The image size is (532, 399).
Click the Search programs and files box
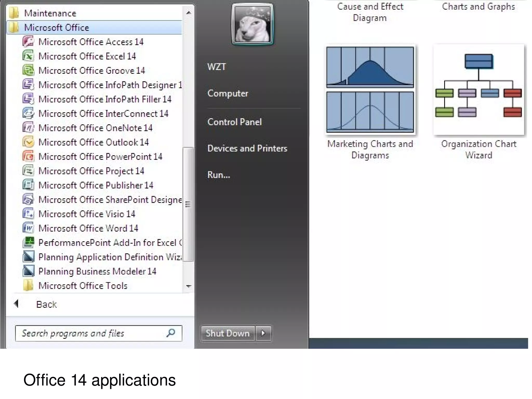(x=91, y=333)
